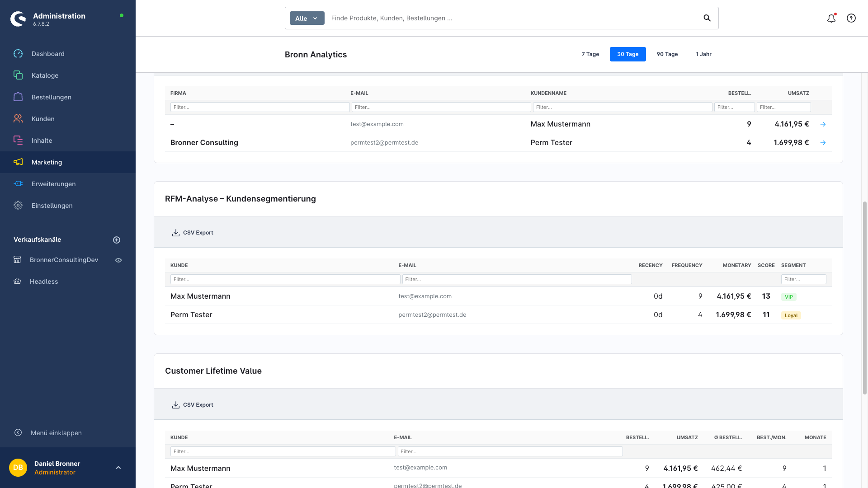Viewport: 868px width, 488px height.
Task: Select the Marketing sidebar entry
Action: [47, 162]
